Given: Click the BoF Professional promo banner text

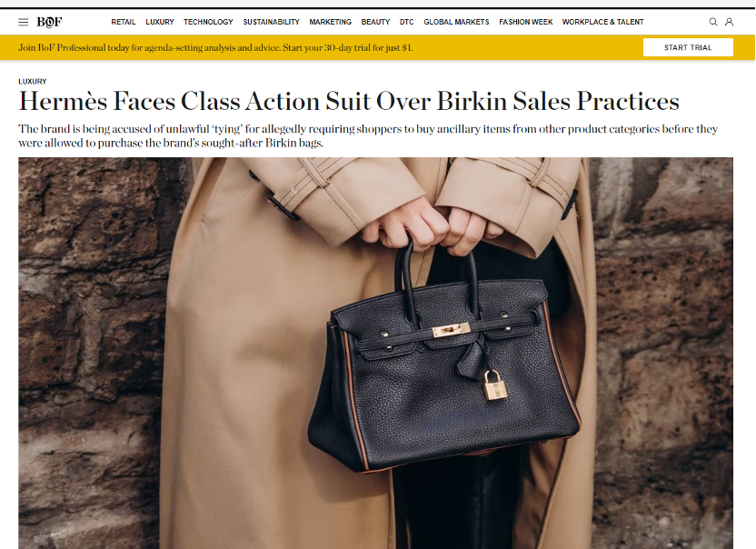Looking at the screenshot, I should (215, 48).
